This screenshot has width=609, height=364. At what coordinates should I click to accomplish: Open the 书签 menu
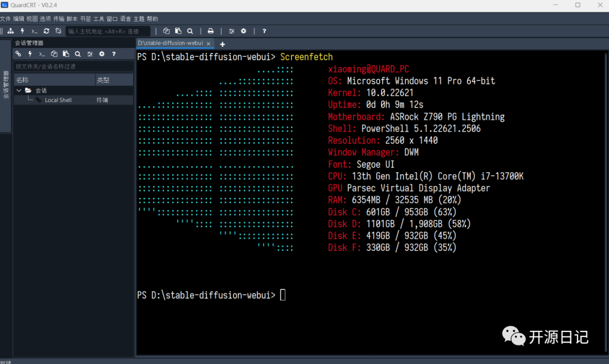pos(86,19)
